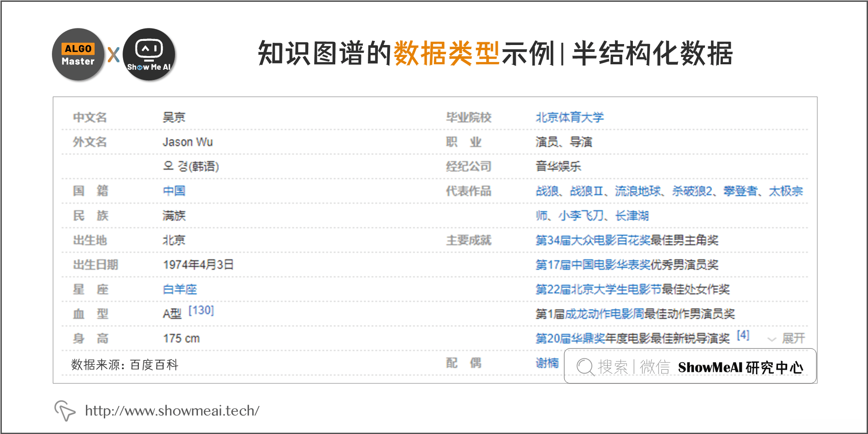Click the 主要成就 field label
Screen dimensions: 868x434
tap(468, 240)
